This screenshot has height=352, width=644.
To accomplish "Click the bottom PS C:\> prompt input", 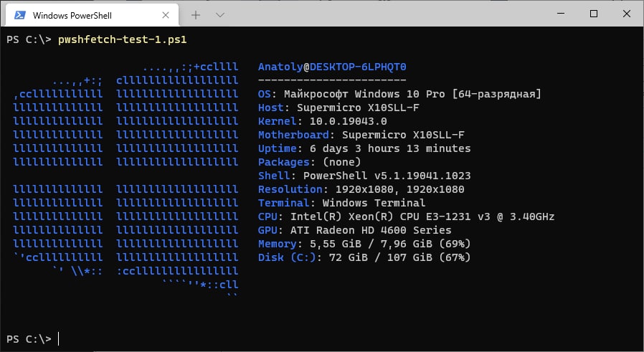I will tap(33, 339).
